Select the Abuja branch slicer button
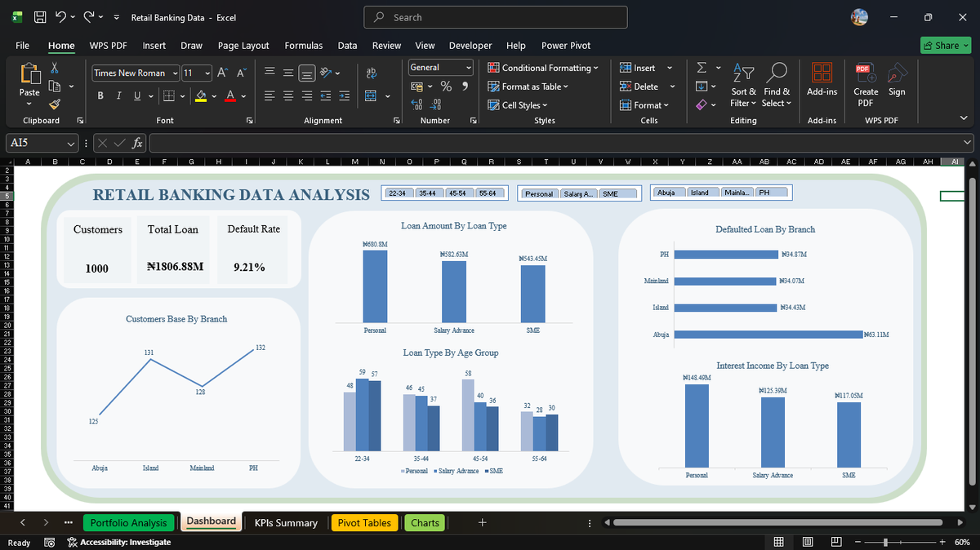This screenshot has width=980, height=550. 669,193
